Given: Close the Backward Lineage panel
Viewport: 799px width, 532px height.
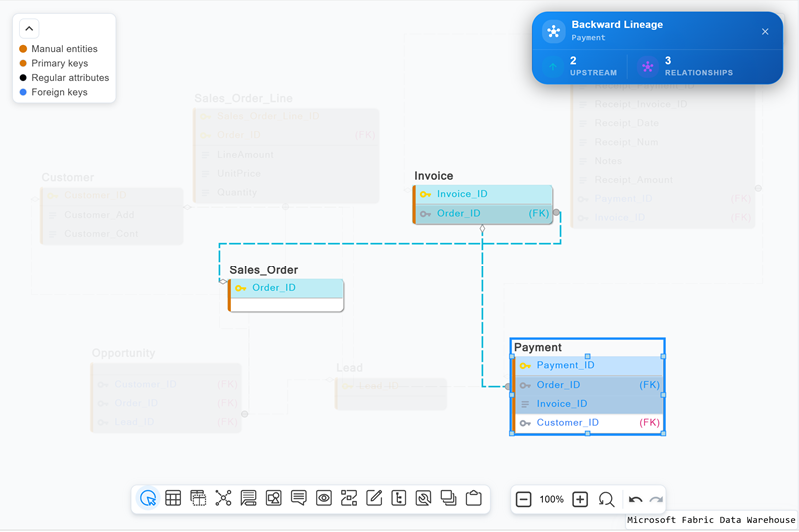Looking at the screenshot, I should pyautogui.click(x=765, y=32).
